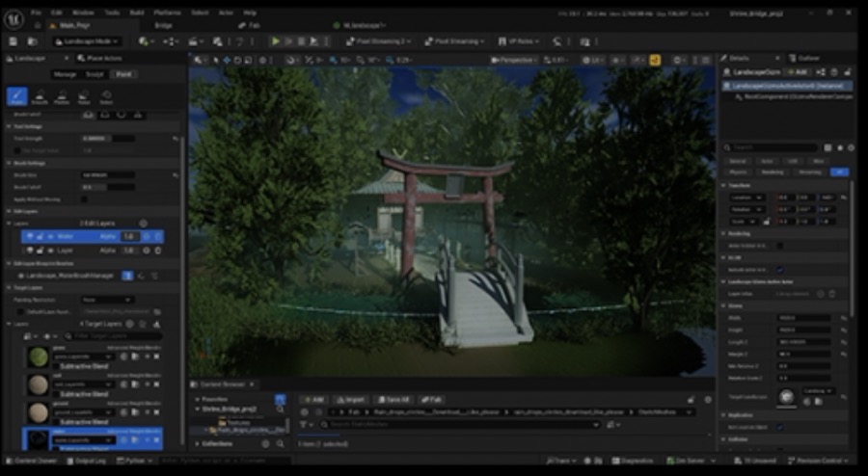
Task: Click the Collections add icon
Action: [x=265, y=443]
